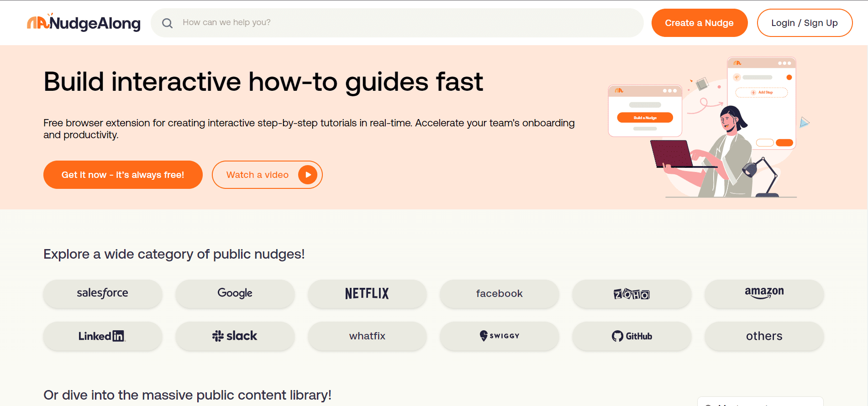Select the salesforce category
This screenshot has height=406, width=868.
tap(103, 293)
